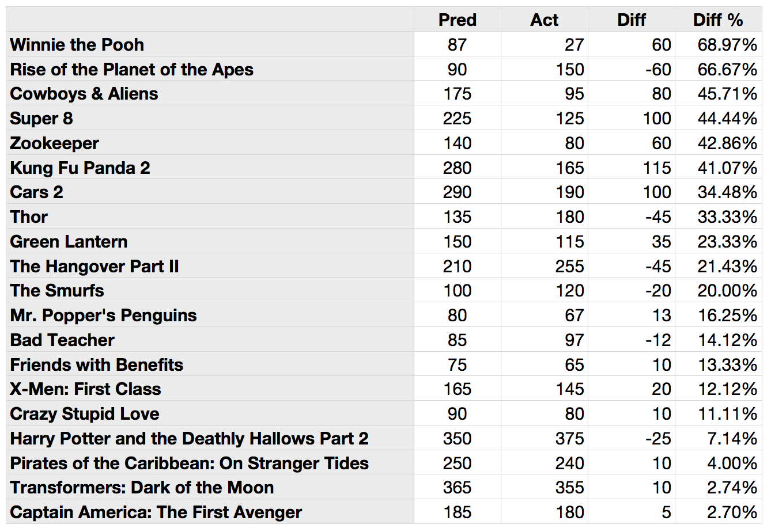Select The Smurfs difference cell -20

click(632, 290)
